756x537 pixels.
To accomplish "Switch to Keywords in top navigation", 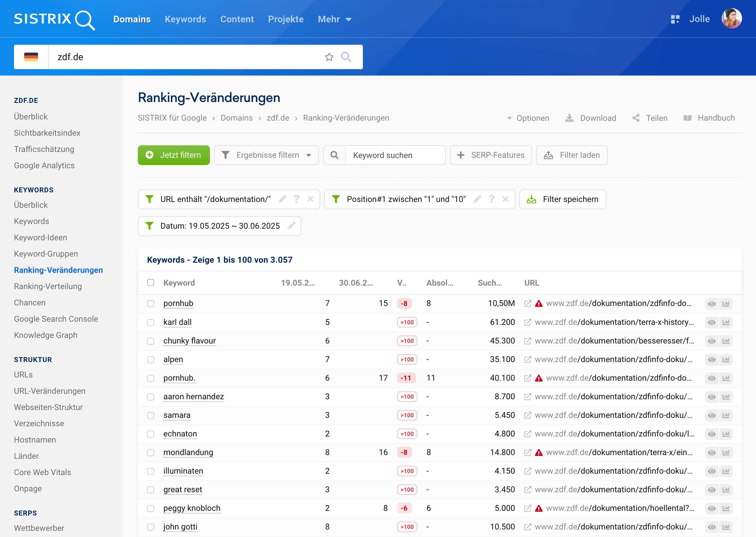I will [x=185, y=19].
